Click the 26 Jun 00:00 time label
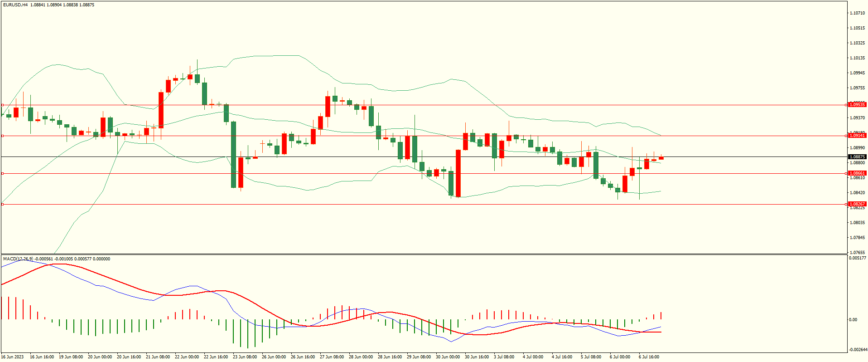The height and width of the screenshot is (362, 868). click(x=274, y=357)
